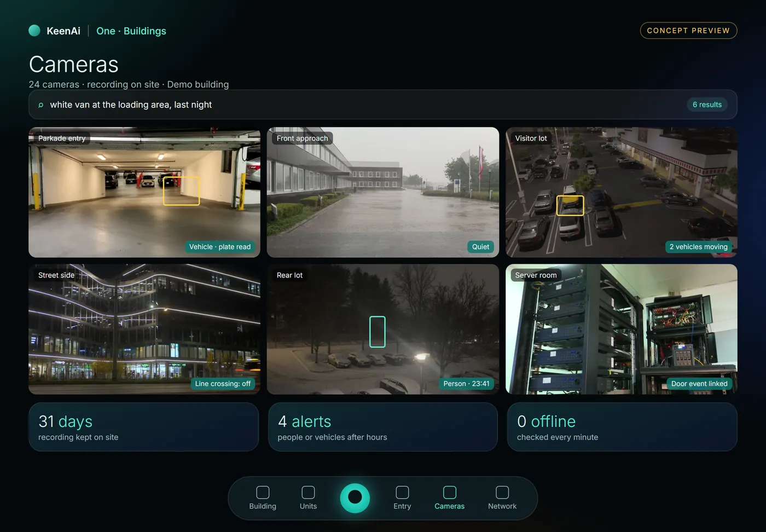Open the Units section in the dock
This screenshot has width=766, height=532.
coord(308,498)
